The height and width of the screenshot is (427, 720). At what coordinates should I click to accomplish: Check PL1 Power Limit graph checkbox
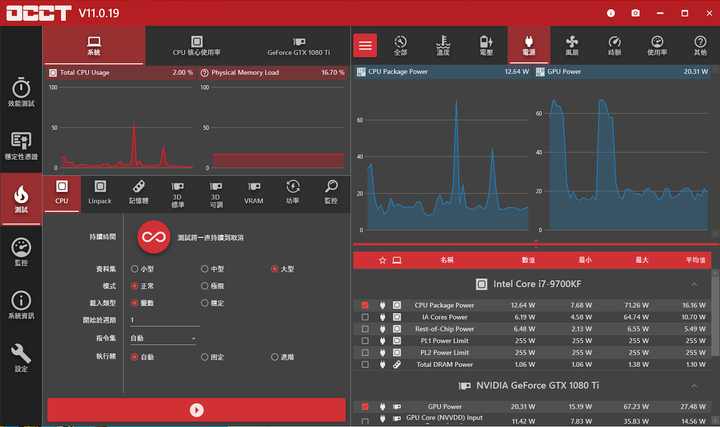365,341
